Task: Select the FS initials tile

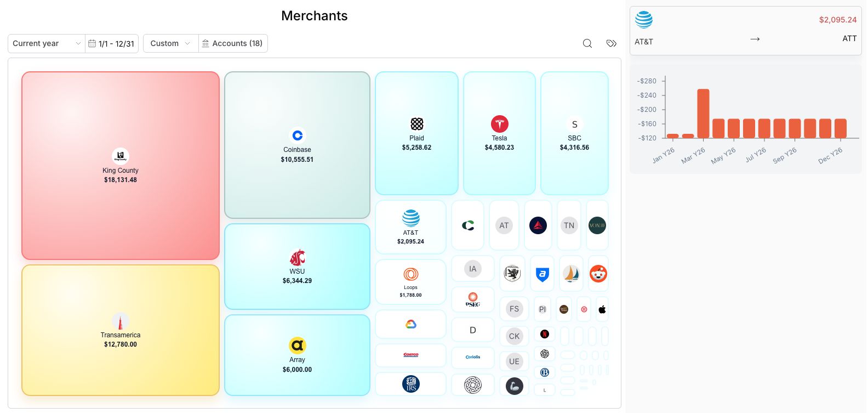Action: [514, 309]
